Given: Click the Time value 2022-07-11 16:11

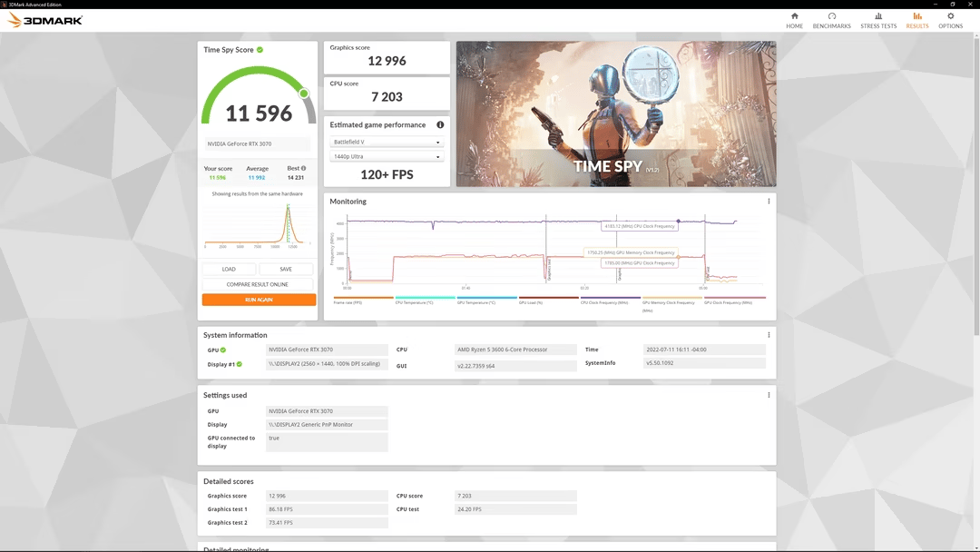Looking at the screenshot, I should 704,350.
